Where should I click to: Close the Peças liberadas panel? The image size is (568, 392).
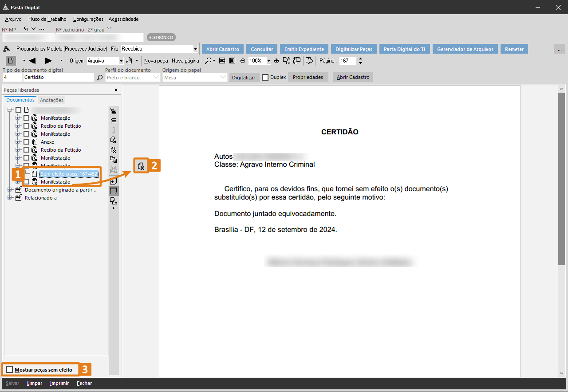[116, 90]
